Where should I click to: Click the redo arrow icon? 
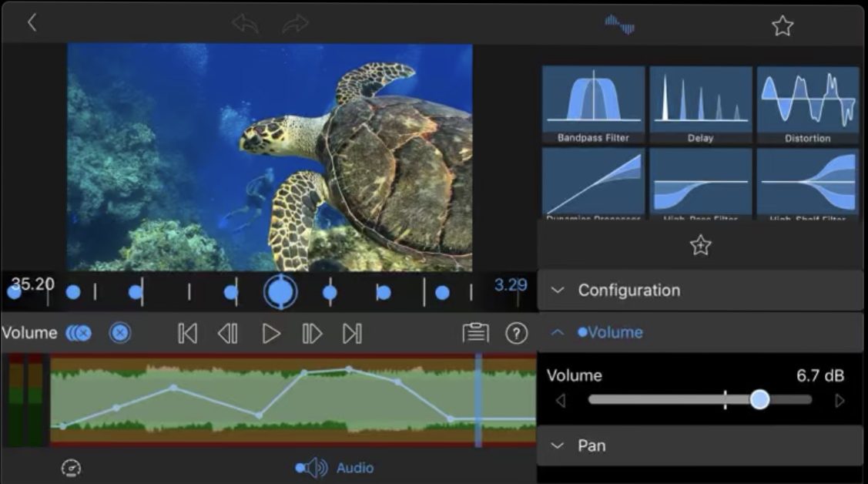[x=295, y=25]
